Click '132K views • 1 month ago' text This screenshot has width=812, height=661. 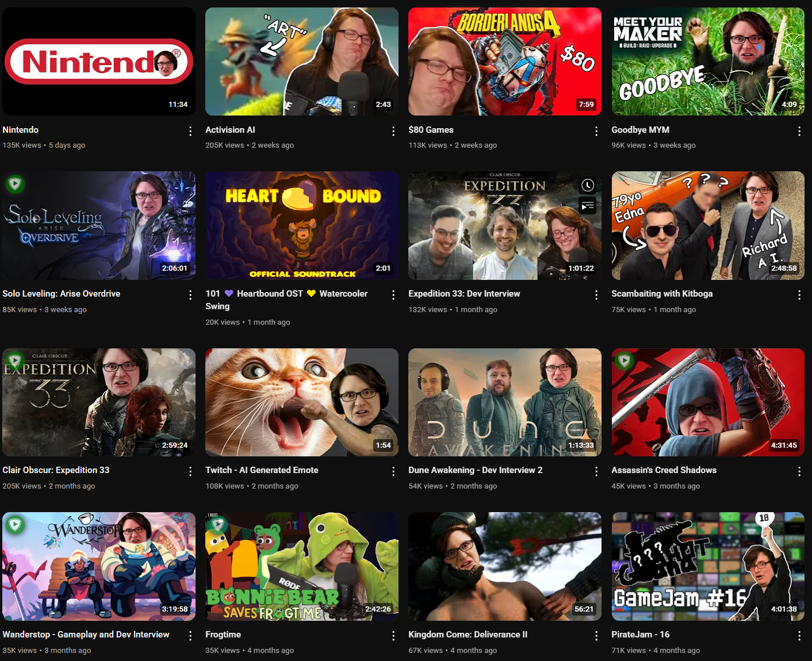[x=453, y=310]
